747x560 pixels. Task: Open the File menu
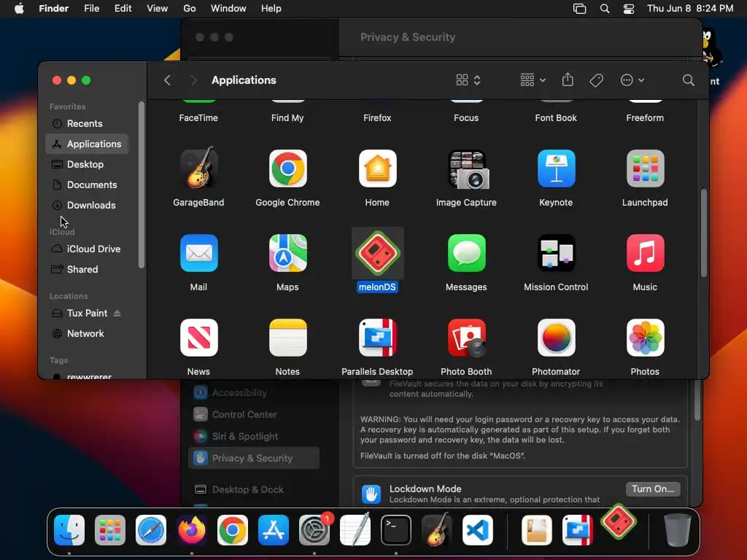tap(91, 9)
